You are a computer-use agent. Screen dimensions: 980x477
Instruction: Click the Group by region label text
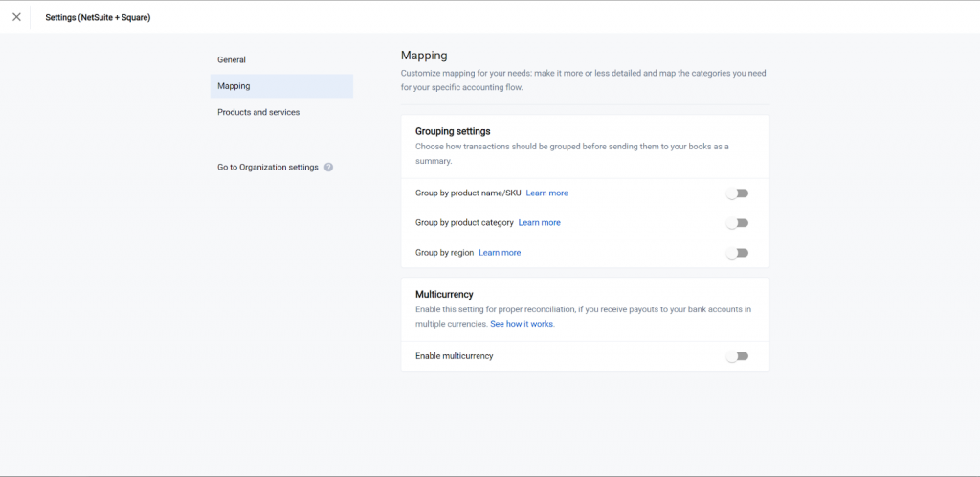coord(444,253)
